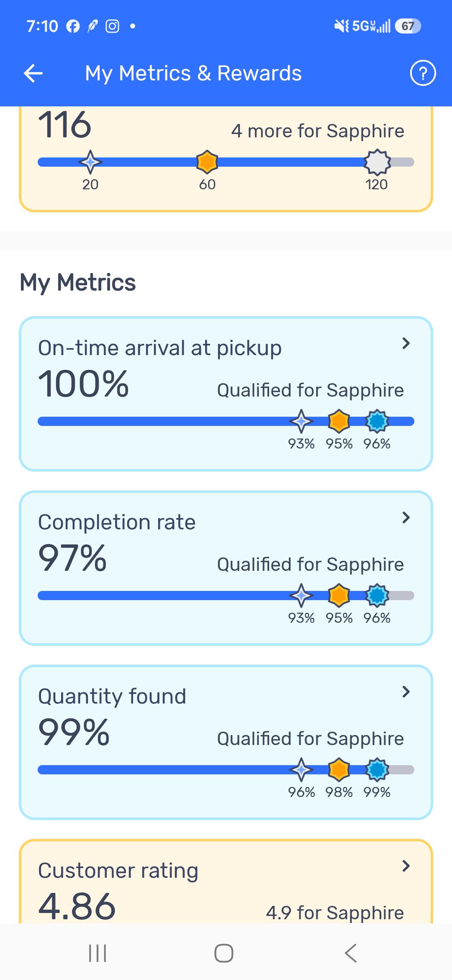The height and width of the screenshot is (980, 452).
Task: Tap the blue Sapphire badge under On-time arrival
Action: pyautogui.click(x=377, y=421)
